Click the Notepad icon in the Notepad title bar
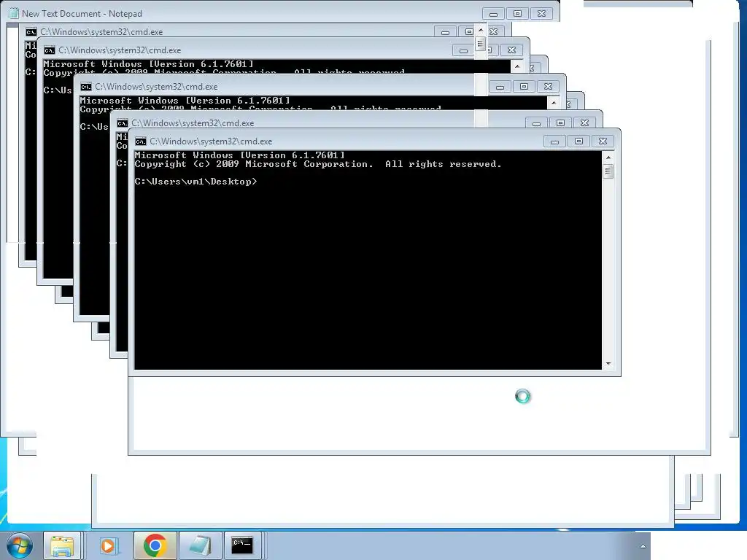747x560 pixels. tap(14, 13)
